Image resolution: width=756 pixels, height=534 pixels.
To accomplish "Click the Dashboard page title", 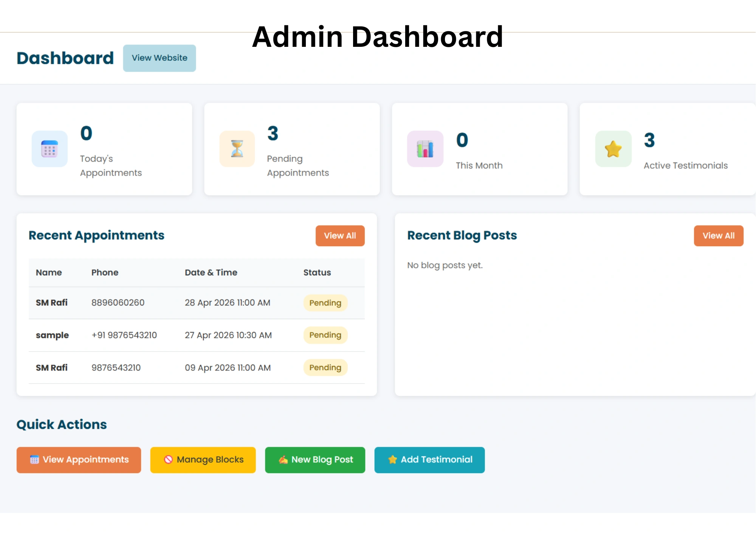I will point(65,58).
